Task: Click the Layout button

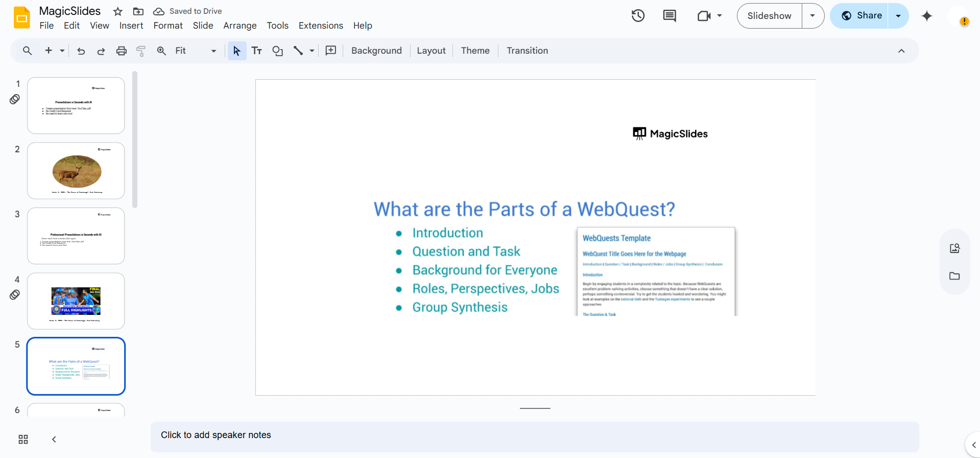Action: coord(431,51)
